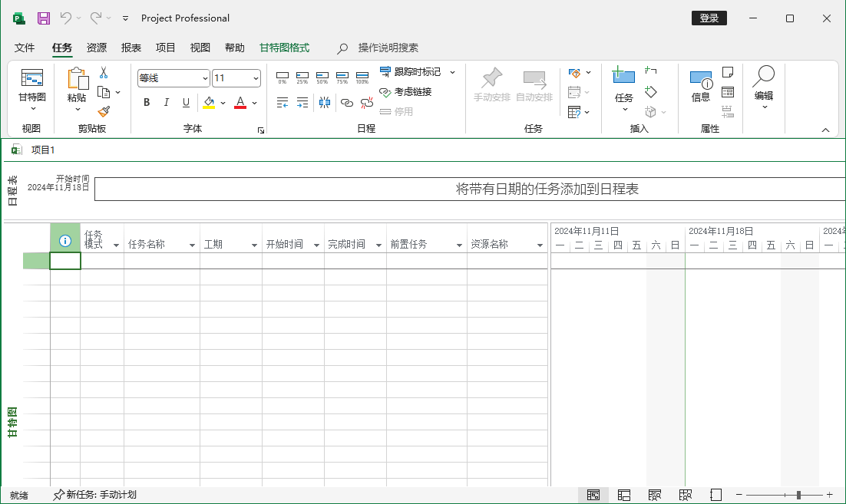Open the 帮助 (Help) tab
Image resolution: width=846 pixels, height=504 pixels.
tap(235, 48)
